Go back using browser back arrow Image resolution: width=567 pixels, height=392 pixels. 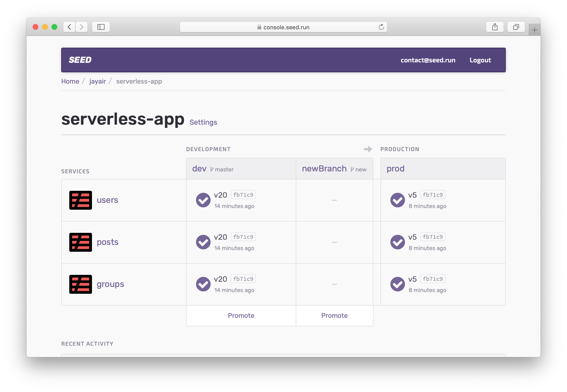click(69, 27)
